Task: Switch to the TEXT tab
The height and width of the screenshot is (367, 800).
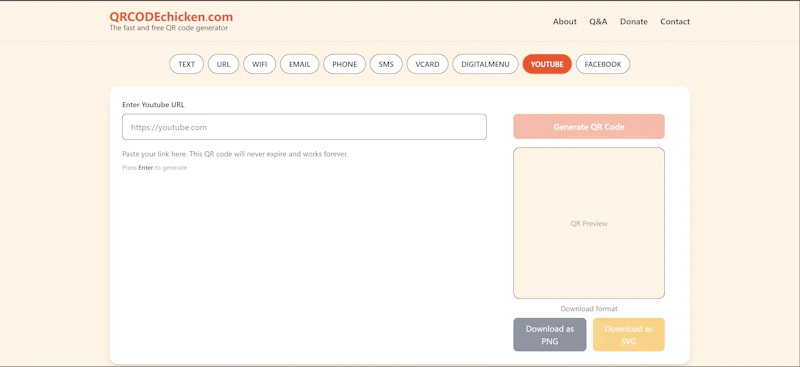Action: [x=187, y=64]
